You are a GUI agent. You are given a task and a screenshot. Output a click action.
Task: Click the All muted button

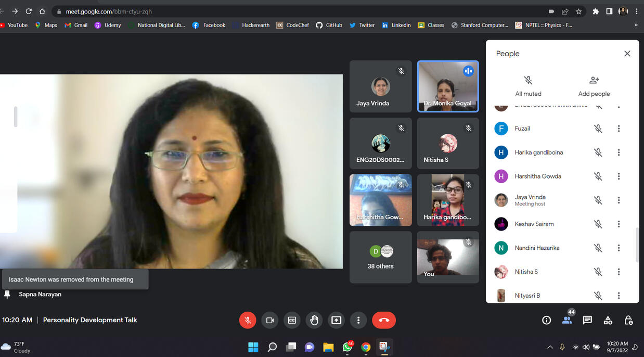point(528,85)
